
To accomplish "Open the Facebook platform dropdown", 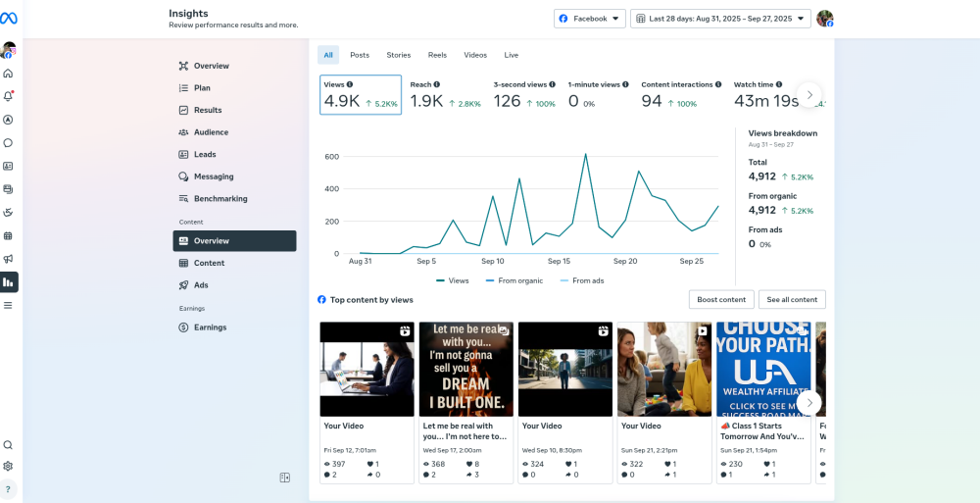I will (x=589, y=19).
